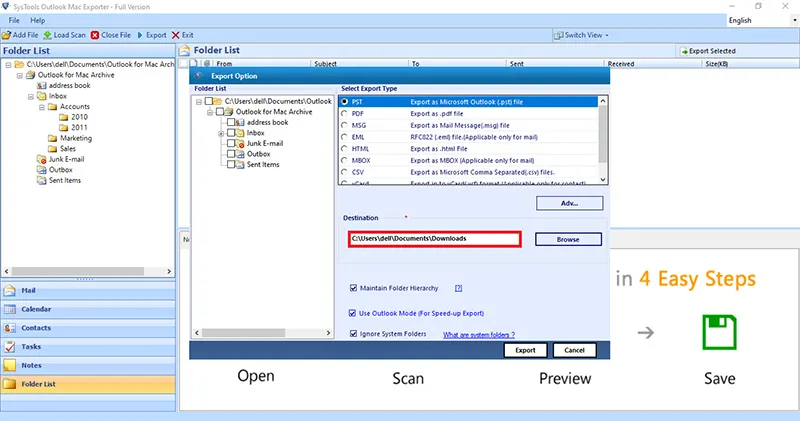Select the PST export radio button
Viewport: 800px width, 421px height.
click(345, 102)
